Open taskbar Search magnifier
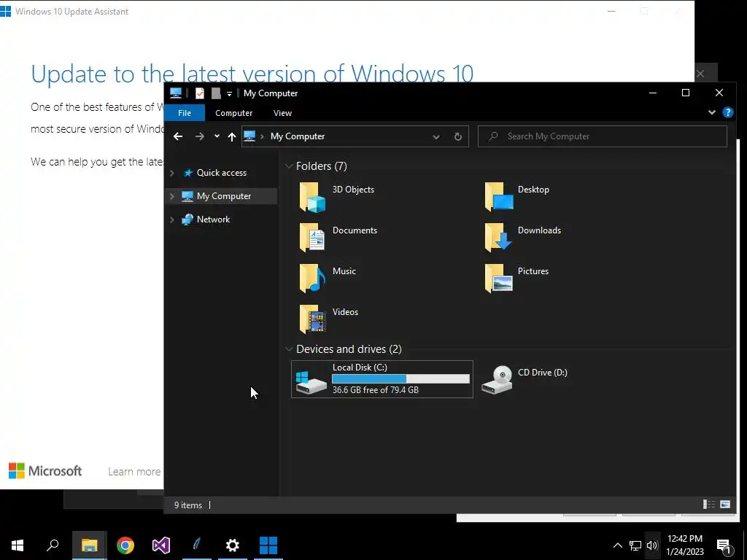747x560 pixels. 53,545
